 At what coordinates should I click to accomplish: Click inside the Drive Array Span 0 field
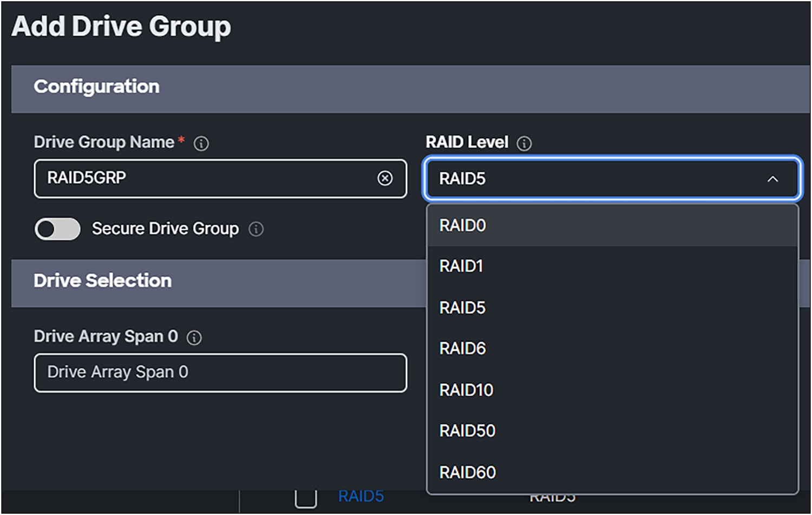coord(220,373)
